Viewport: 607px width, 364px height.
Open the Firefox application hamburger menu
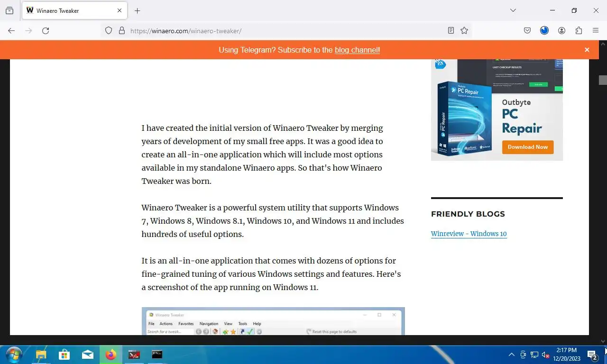pyautogui.click(x=596, y=30)
